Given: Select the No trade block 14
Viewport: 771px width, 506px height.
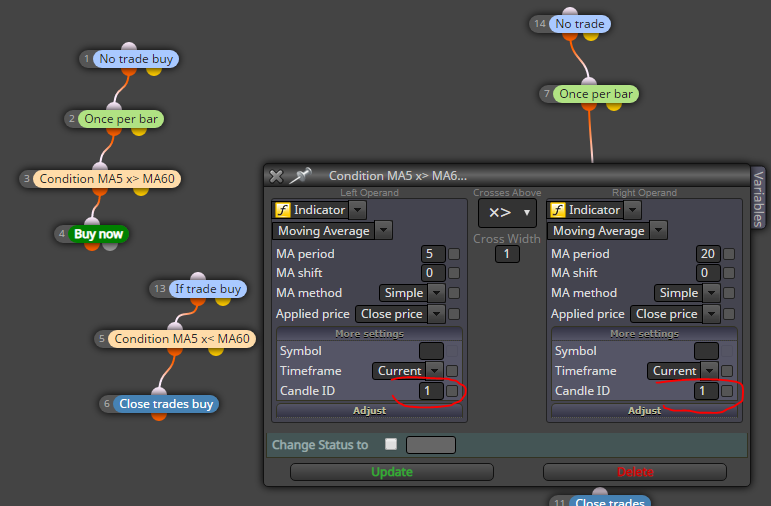Looking at the screenshot, I should pos(580,24).
